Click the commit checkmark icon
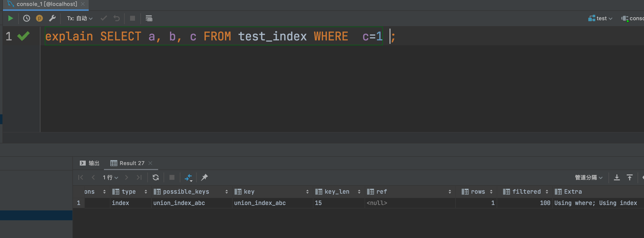The width and height of the screenshot is (644, 238). click(104, 18)
